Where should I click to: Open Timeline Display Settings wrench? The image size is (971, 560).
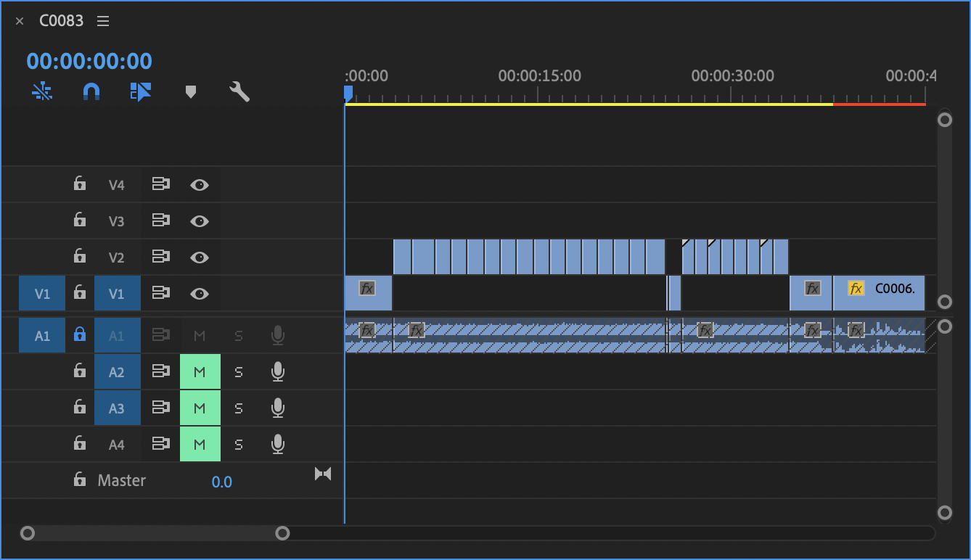(239, 91)
